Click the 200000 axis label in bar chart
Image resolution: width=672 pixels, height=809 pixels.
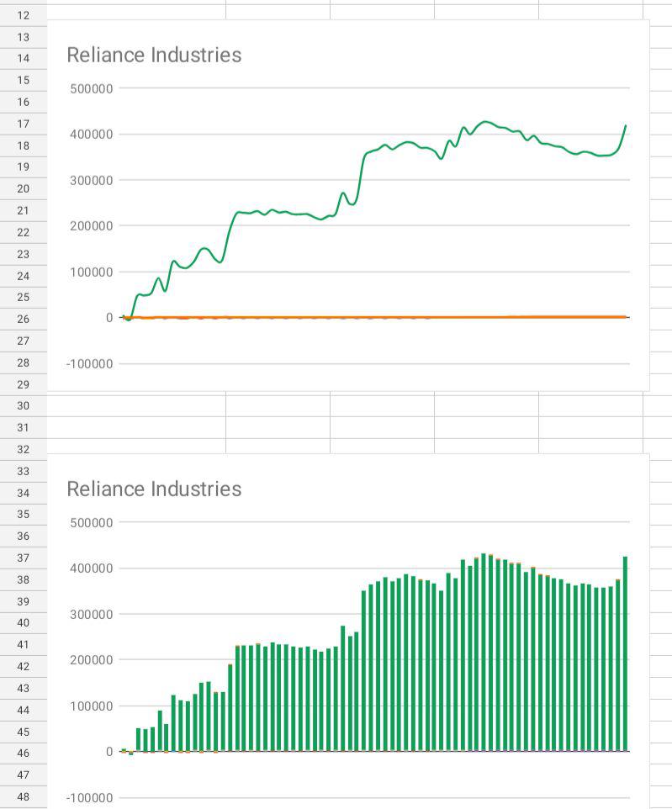[x=92, y=660]
